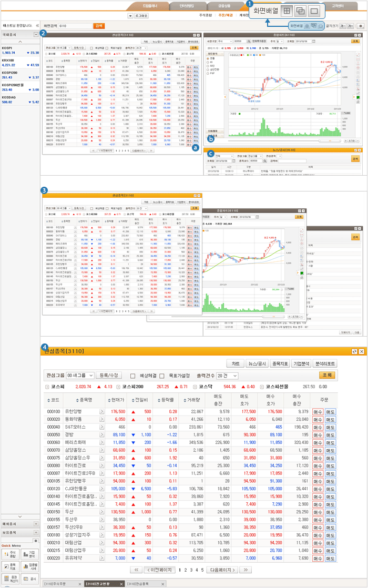Screen dimensions: 368x588
Task: Click the restore icon of the large 관심종목[3110] window
Action: [x=354, y=351]
